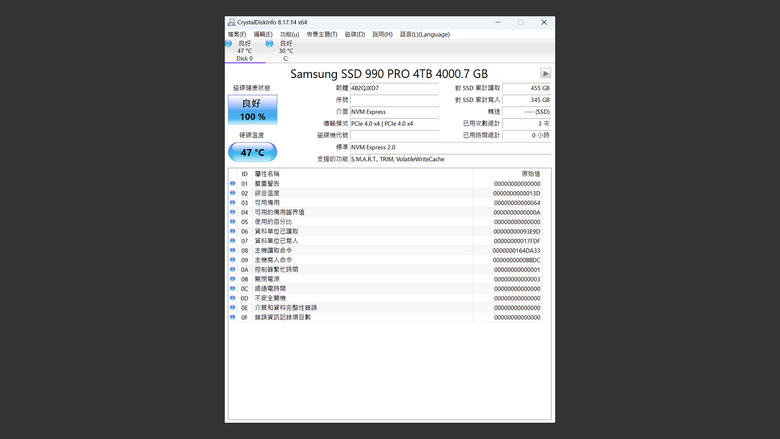Click the attribute name 使用的百分比
780x439 pixels.
point(273,222)
